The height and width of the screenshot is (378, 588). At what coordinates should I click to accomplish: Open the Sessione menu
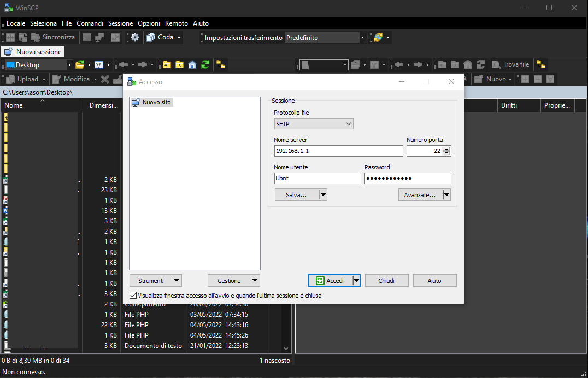(x=120, y=23)
